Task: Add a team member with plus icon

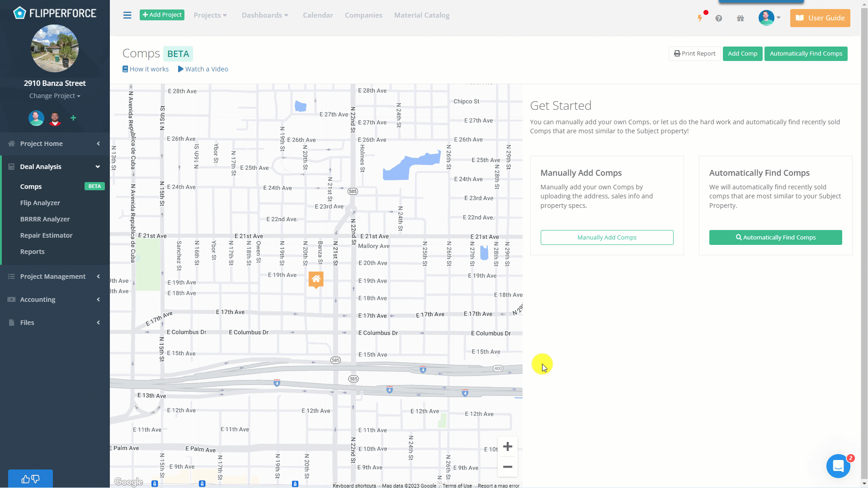Action: pyautogui.click(x=73, y=118)
